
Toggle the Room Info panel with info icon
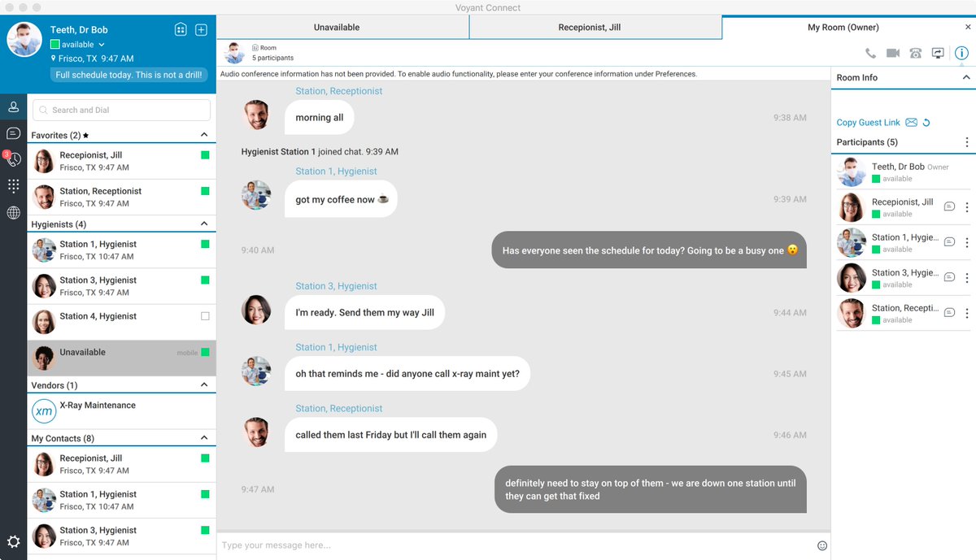(961, 53)
